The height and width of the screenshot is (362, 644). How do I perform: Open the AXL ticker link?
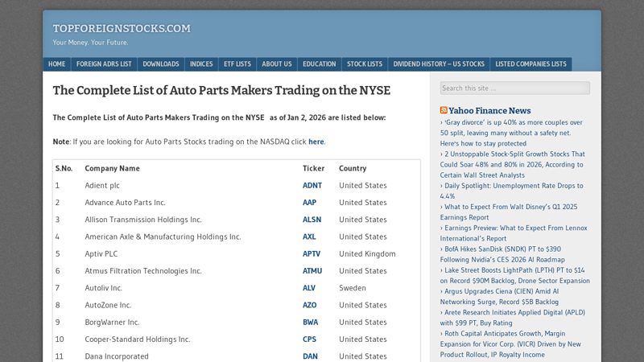(x=309, y=237)
